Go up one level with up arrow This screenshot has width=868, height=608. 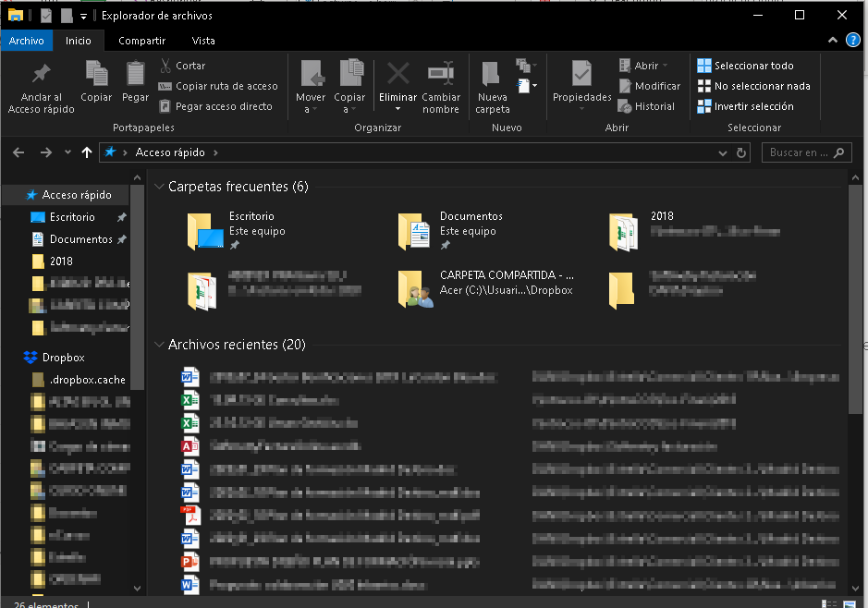pyautogui.click(x=87, y=152)
